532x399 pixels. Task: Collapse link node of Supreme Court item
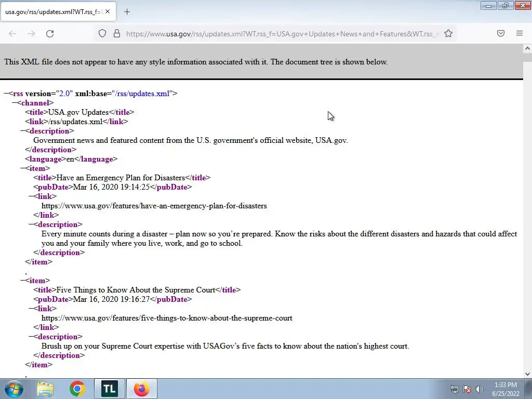tap(31, 309)
